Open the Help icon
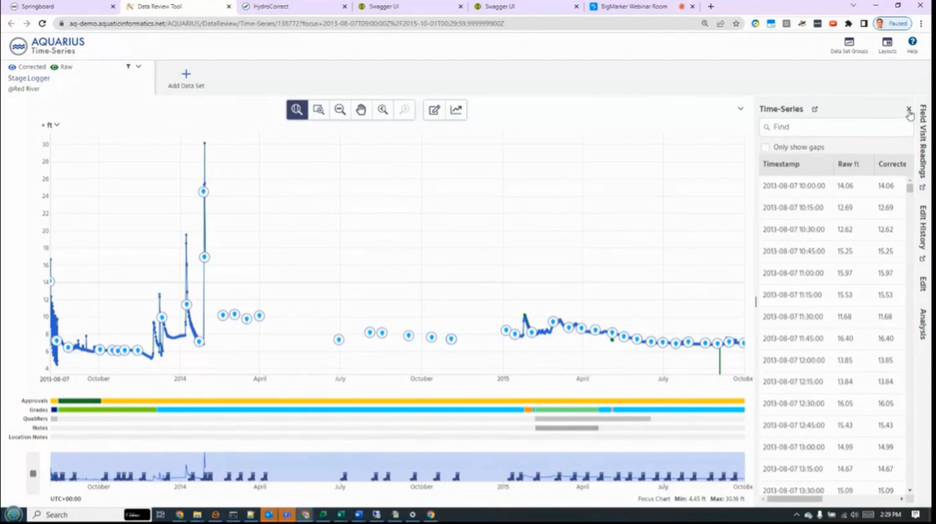This screenshot has width=936, height=524. click(912, 45)
